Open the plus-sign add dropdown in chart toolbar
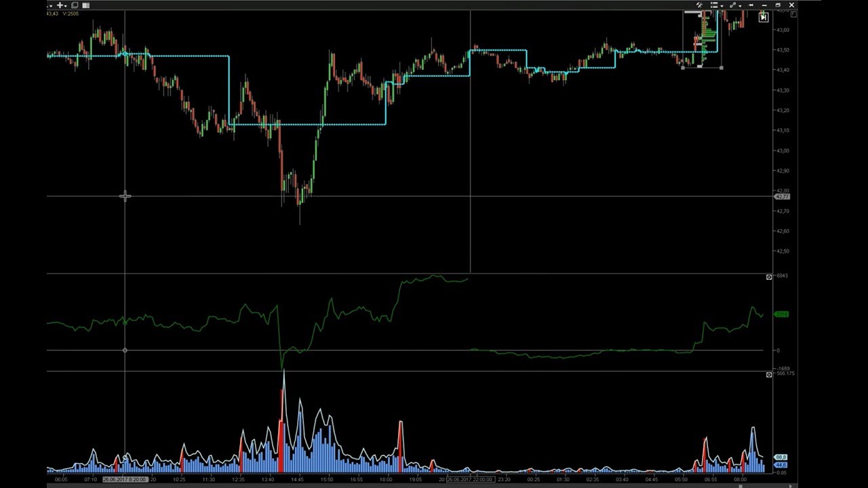This screenshot has width=868, height=488. (x=62, y=5)
